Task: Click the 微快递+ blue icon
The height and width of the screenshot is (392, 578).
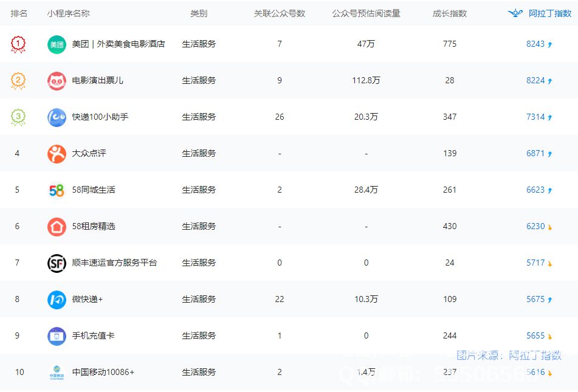Action: click(x=57, y=300)
